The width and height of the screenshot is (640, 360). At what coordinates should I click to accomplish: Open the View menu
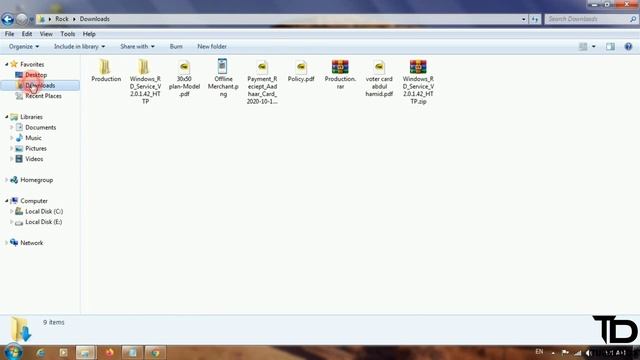pos(46,34)
